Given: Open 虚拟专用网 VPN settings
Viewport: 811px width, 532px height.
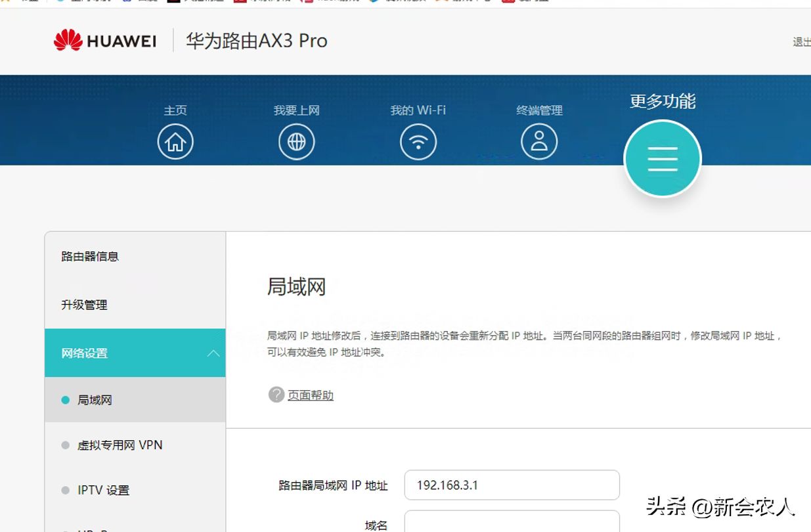Looking at the screenshot, I should pos(120,445).
